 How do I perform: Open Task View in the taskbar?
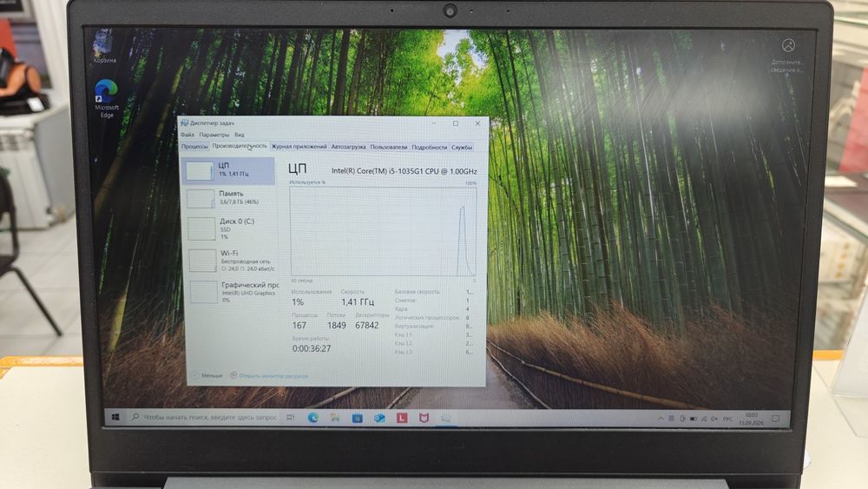click(x=291, y=418)
